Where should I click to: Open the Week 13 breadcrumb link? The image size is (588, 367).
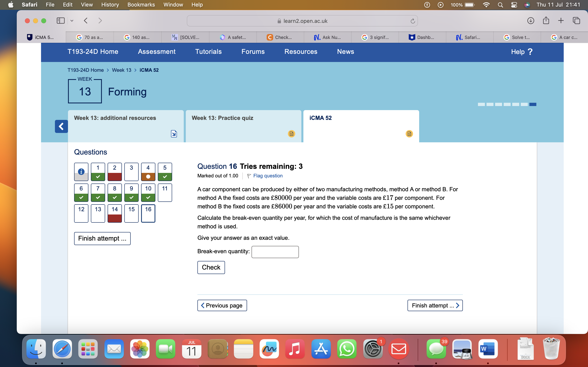click(121, 70)
